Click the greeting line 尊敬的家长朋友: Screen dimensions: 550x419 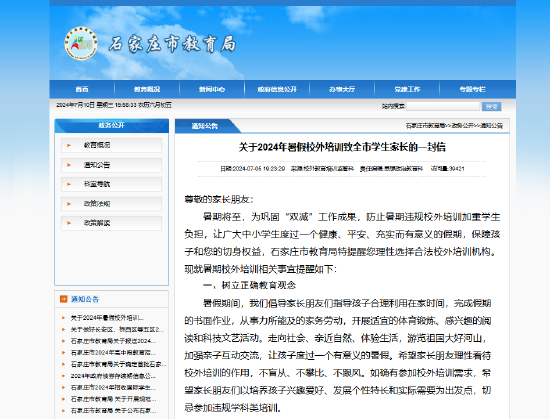coord(219,200)
